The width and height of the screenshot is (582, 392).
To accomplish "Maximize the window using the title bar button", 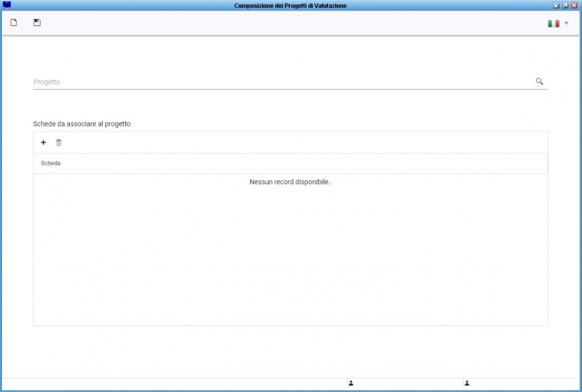I will click(x=565, y=5).
